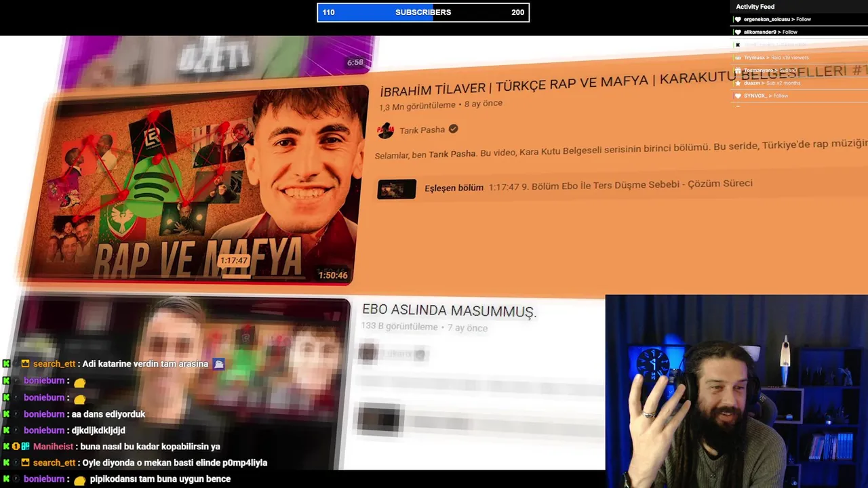The height and width of the screenshot is (488, 868).
Task: Click the 1:17:47 marker on the thumbnail
Action: point(234,261)
